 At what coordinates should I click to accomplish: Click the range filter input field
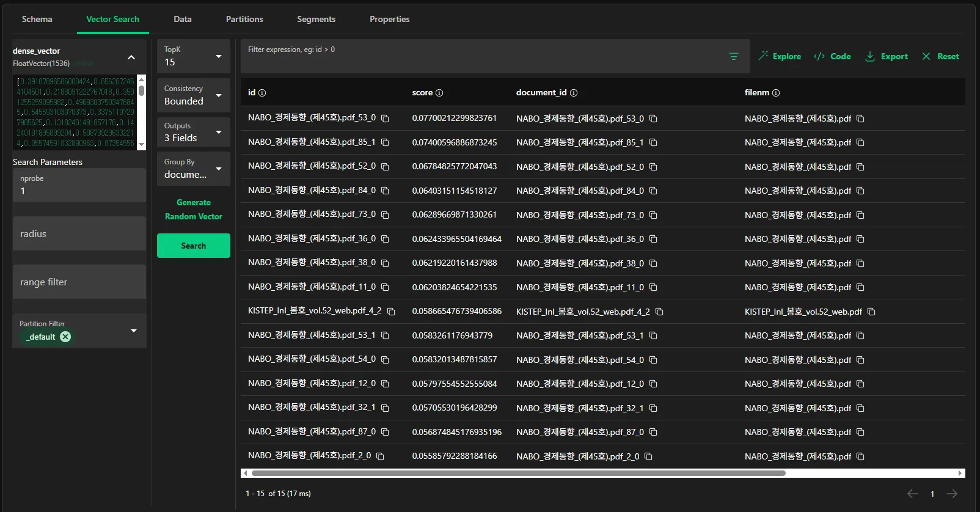79,282
